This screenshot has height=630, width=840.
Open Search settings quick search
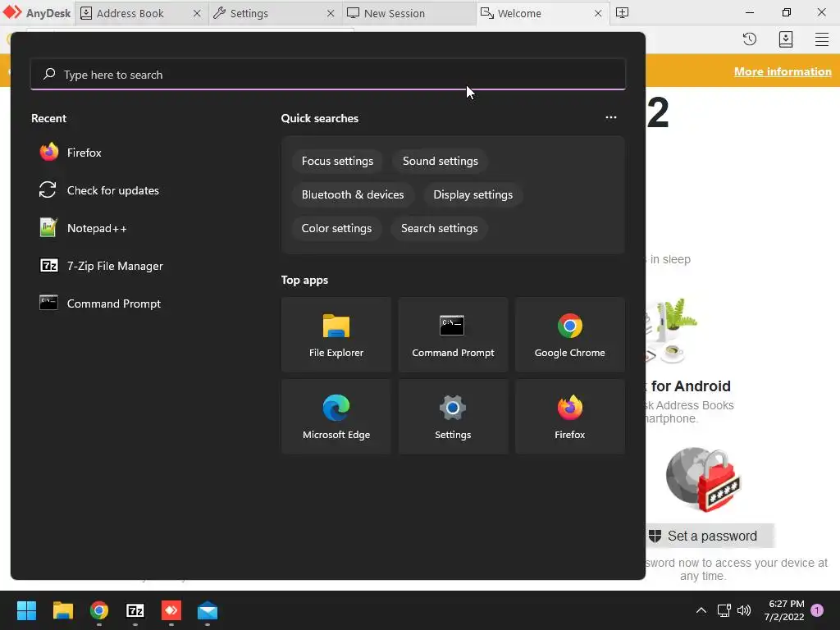tap(440, 229)
